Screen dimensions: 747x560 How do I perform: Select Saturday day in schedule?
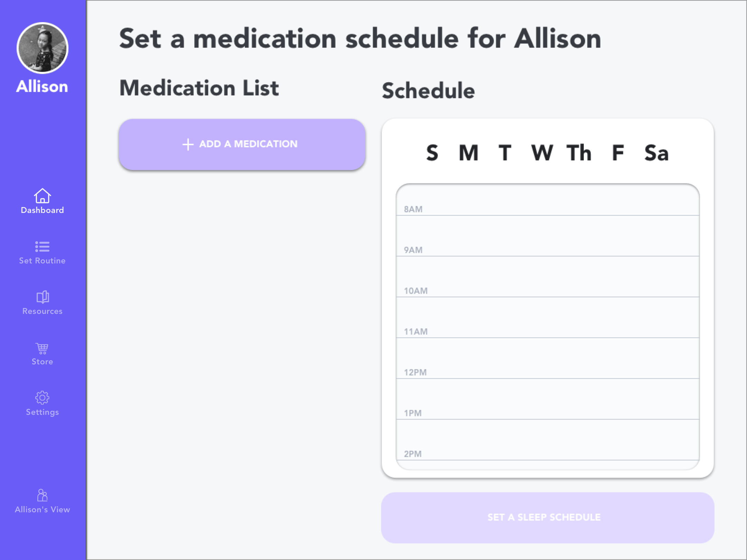coord(656,153)
